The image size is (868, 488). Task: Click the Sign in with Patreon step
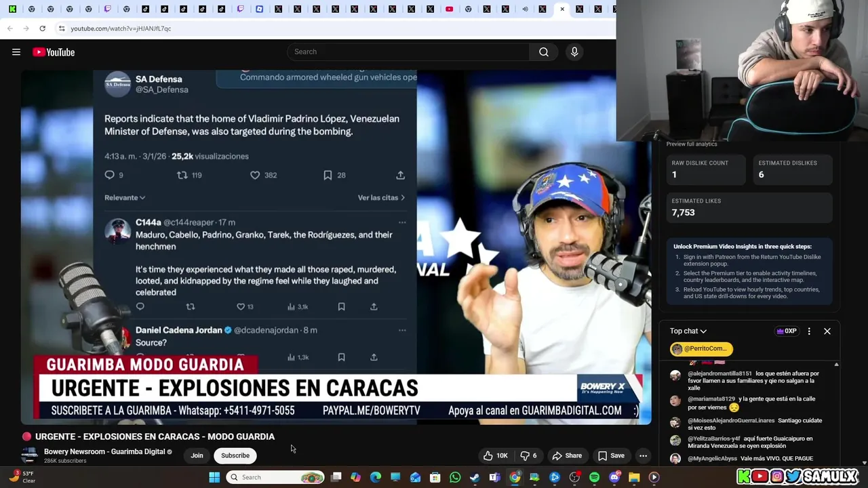tap(752, 260)
